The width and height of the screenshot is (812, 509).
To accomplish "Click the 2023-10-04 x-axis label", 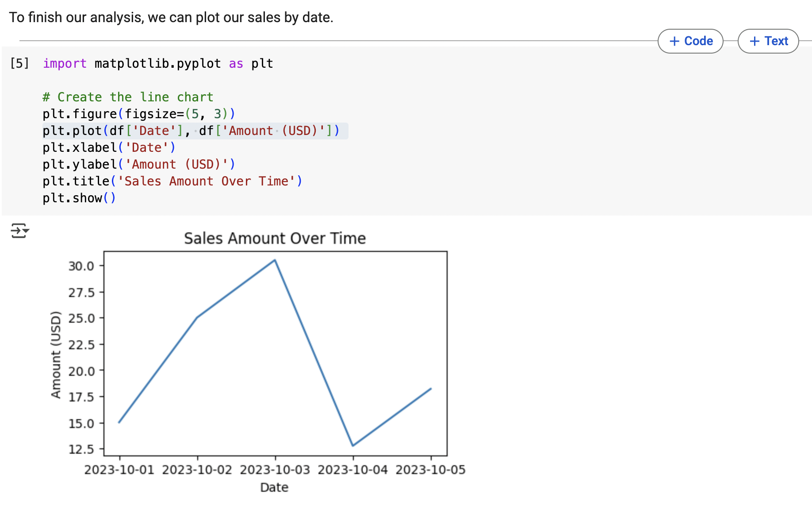I will (353, 470).
